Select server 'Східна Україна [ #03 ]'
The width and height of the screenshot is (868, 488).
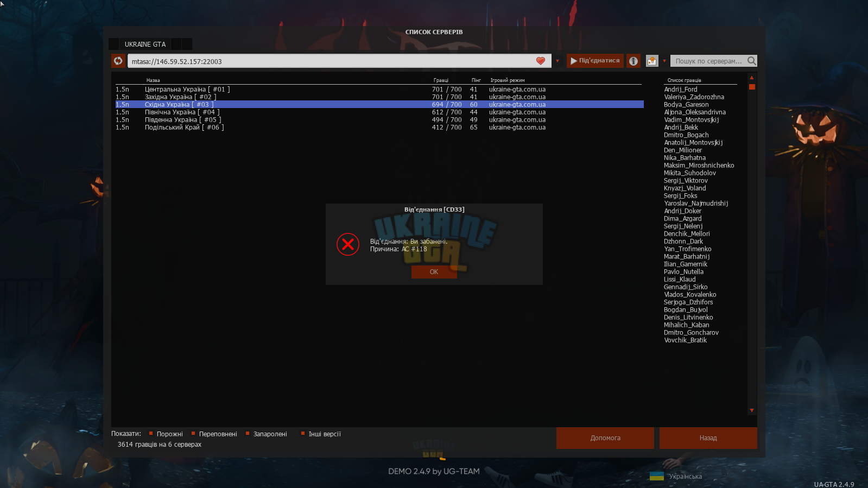click(x=379, y=104)
